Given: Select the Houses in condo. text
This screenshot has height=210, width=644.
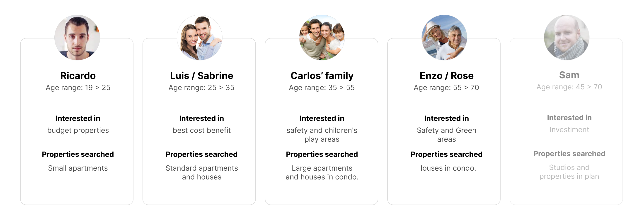Looking at the screenshot, I should [x=446, y=168].
